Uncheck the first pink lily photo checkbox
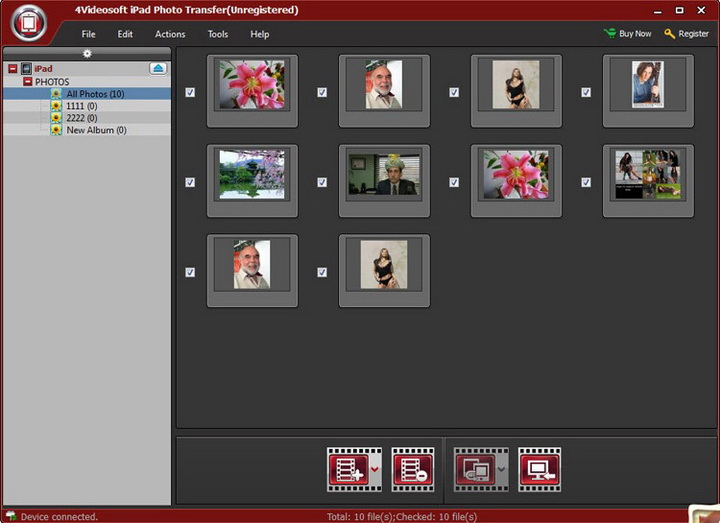Screen dimensions: 720x523 (x=190, y=92)
